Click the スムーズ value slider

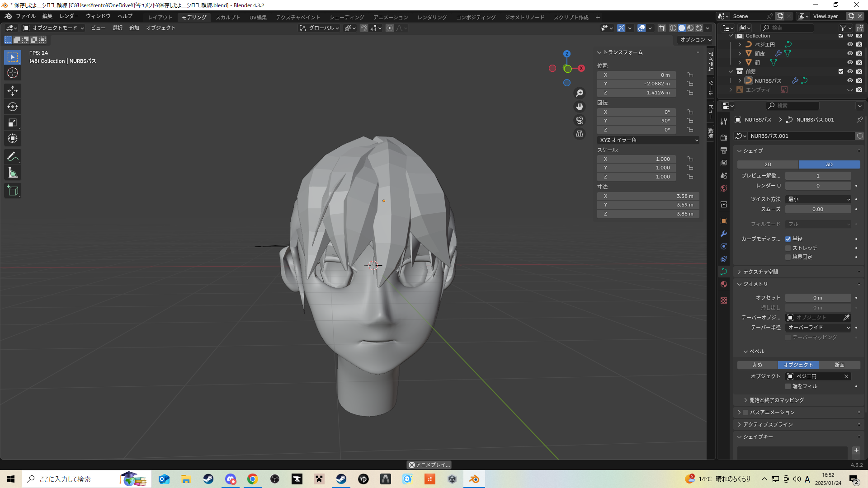pos(818,209)
